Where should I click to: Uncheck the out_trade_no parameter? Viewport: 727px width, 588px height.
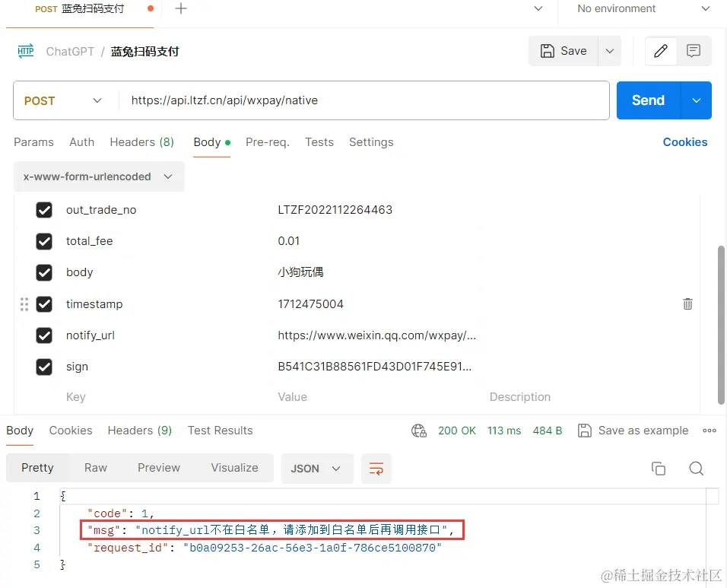click(x=44, y=210)
